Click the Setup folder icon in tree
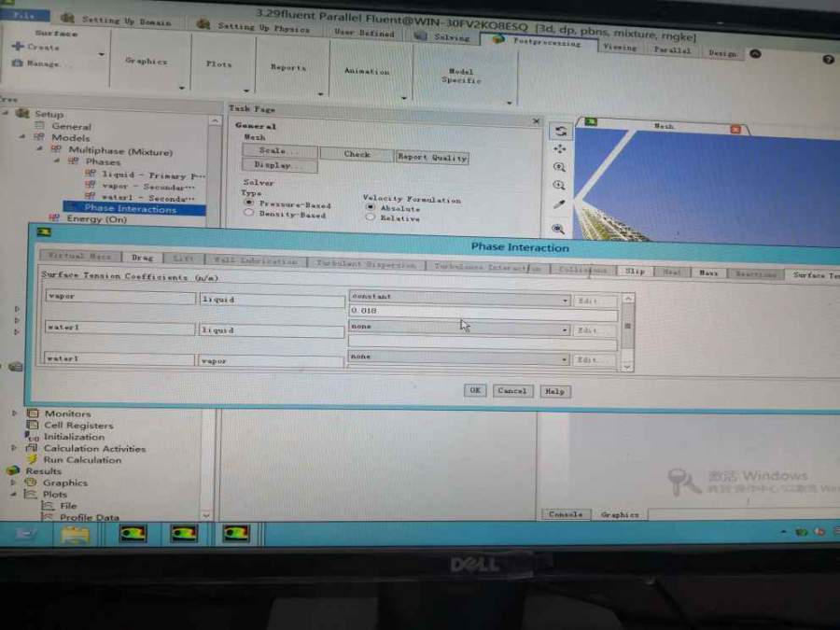Image resolution: width=840 pixels, height=630 pixels. [x=22, y=113]
